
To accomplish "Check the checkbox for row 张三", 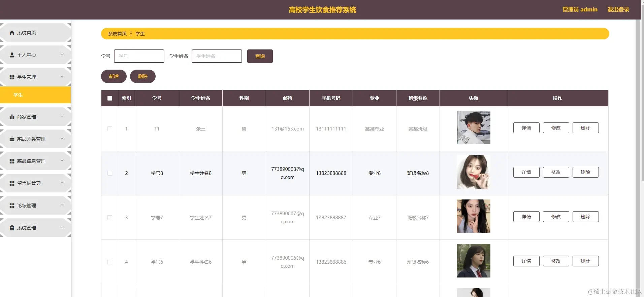I will (x=110, y=129).
